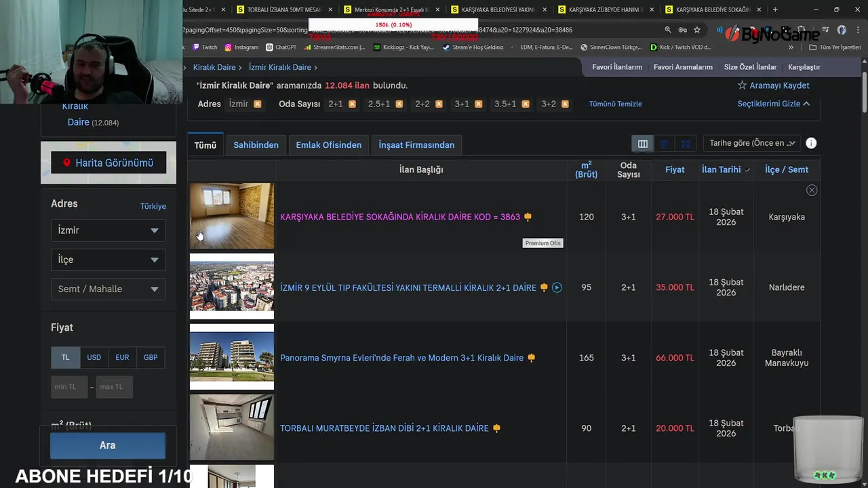
Task: Open the Semt / Mahalle dropdown
Action: point(108,289)
